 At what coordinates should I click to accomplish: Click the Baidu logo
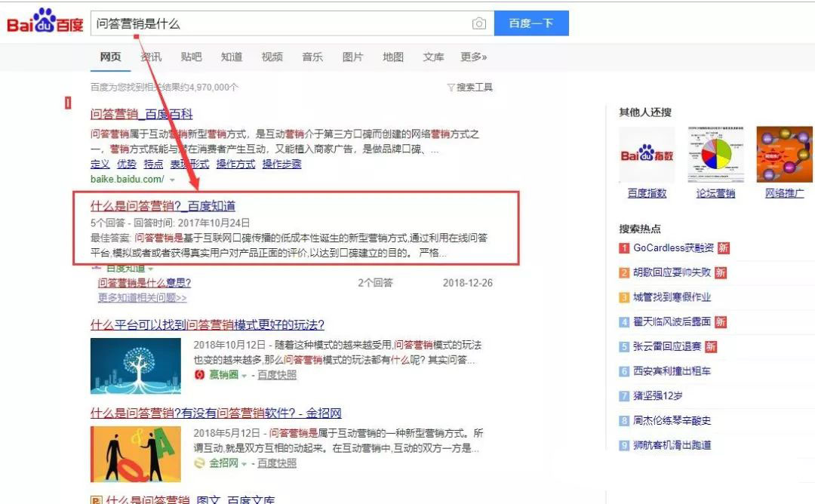coord(45,23)
